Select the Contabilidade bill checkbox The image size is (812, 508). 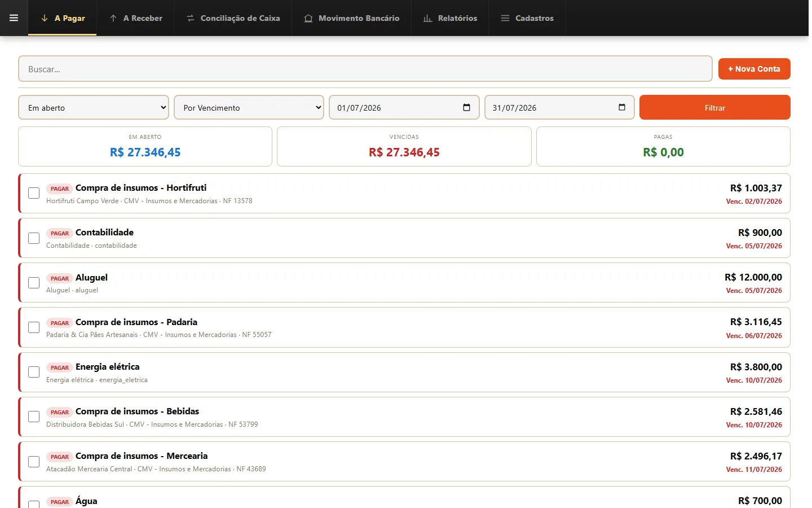click(34, 238)
